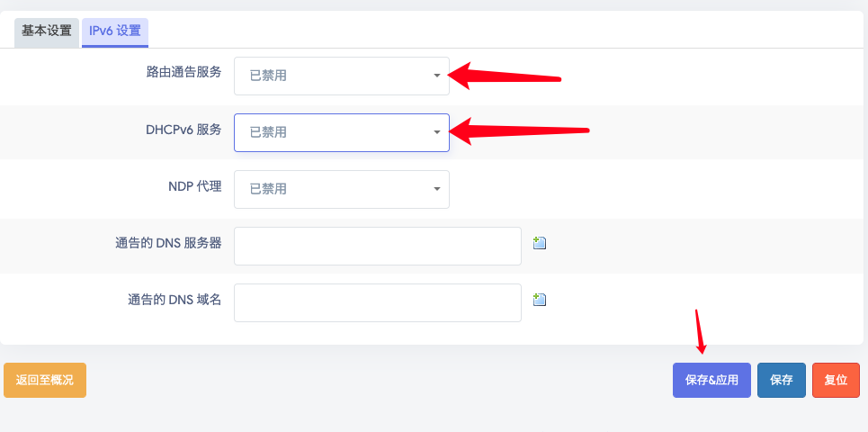The width and height of the screenshot is (868, 432).
Task: Click the blue 保存 button
Action: point(781,380)
